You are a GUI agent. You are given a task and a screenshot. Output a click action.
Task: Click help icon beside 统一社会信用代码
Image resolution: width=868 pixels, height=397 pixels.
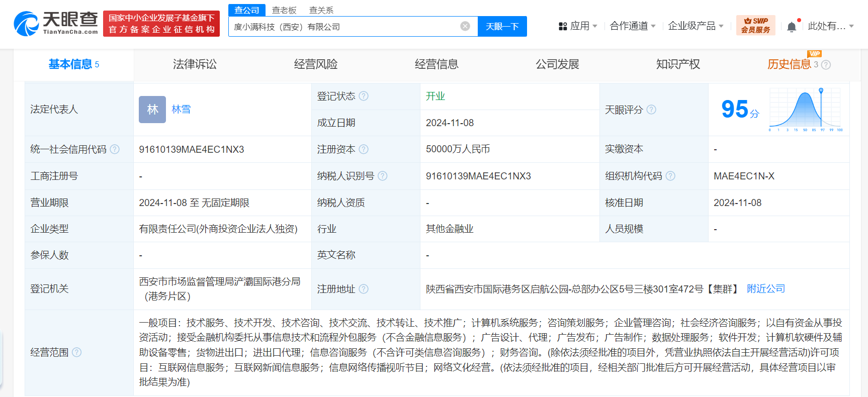115,149
